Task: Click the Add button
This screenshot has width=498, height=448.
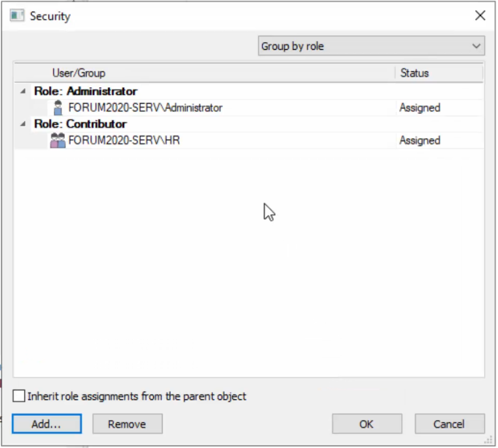Action: pyautogui.click(x=46, y=423)
